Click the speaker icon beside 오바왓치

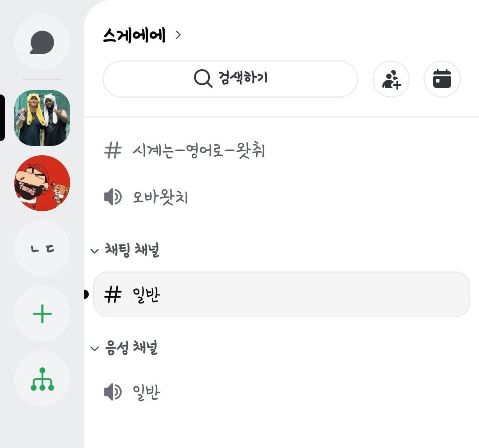113,197
